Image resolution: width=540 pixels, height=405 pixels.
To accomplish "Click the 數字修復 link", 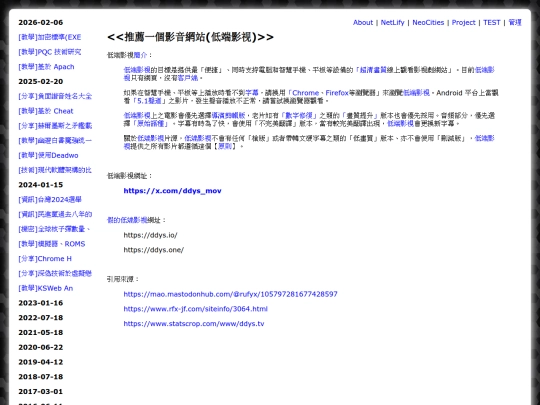I will (299, 116).
